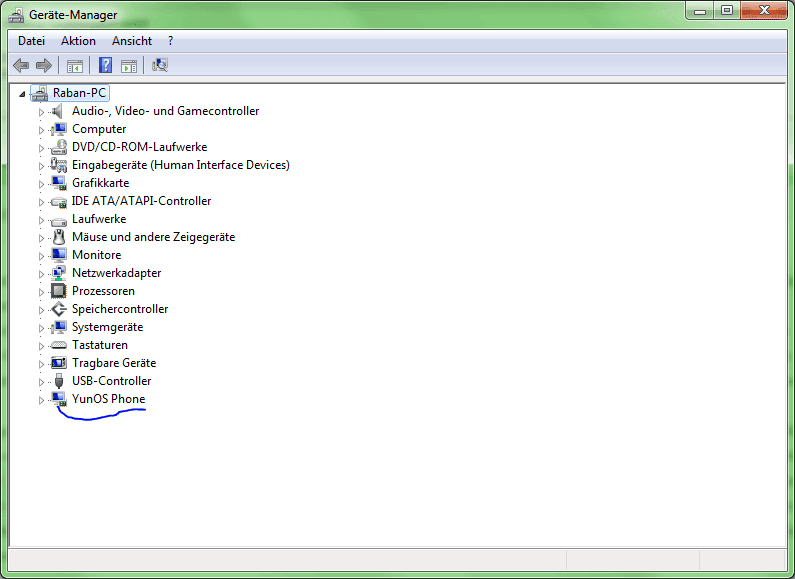
Task: Select the YunOS Phone label
Action: pyautogui.click(x=109, y=399)
